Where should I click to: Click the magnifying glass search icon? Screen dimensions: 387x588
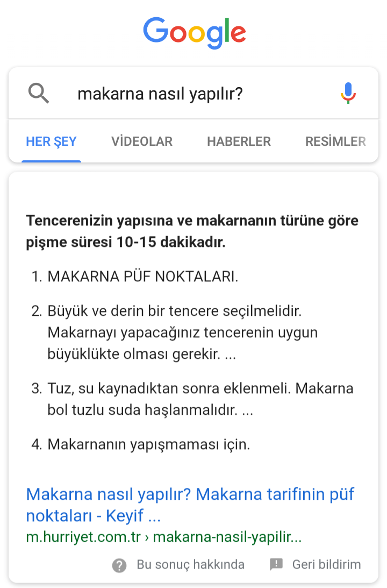(x=39, y=93)
